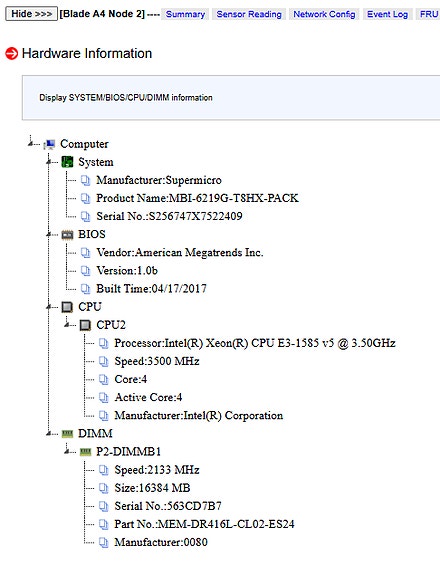Open the Summary tab
Image resolution: width=440 pixels, height=575 pixels.
[x=185, y=14]
